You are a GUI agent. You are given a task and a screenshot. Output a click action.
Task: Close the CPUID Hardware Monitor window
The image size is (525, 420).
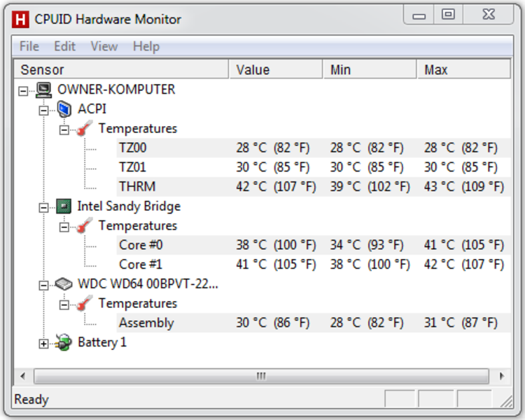tap(488, 15)
